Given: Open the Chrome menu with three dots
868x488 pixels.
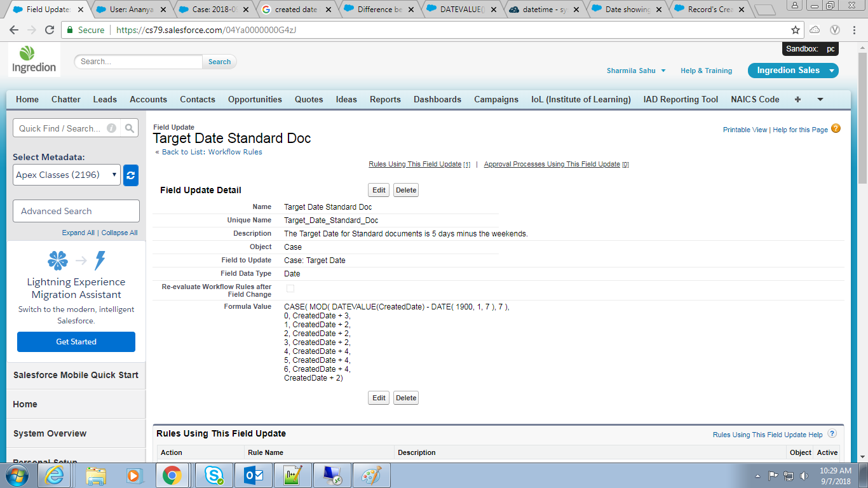Looking at the screenshot, I should 855,30.
